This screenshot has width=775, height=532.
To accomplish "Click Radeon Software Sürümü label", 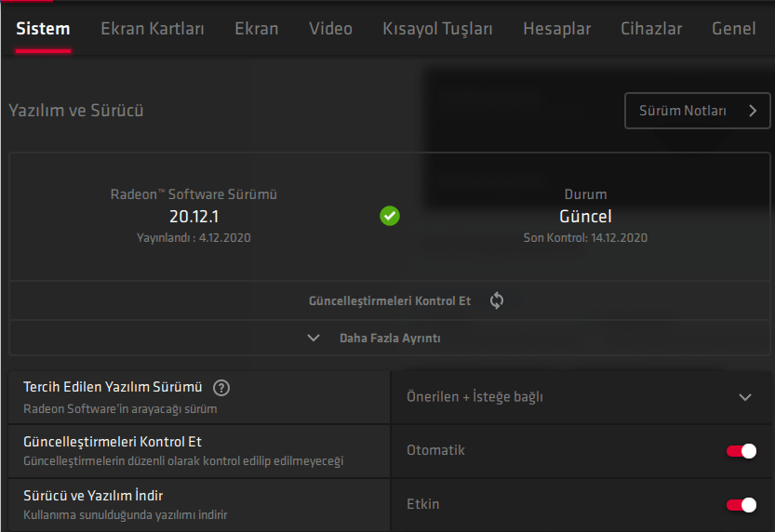I will click(194, 194).
